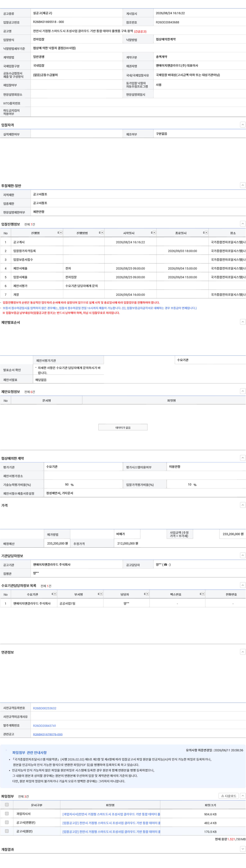Viewport: 246px width, 868px height.
Task: Click bid number R26BK01695518 - 000
Action: coord(48,22)
